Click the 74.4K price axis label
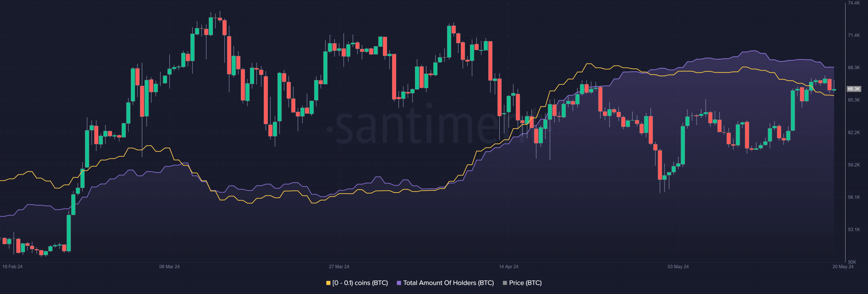This screenshot has width=868, height=294. [854, 3]
